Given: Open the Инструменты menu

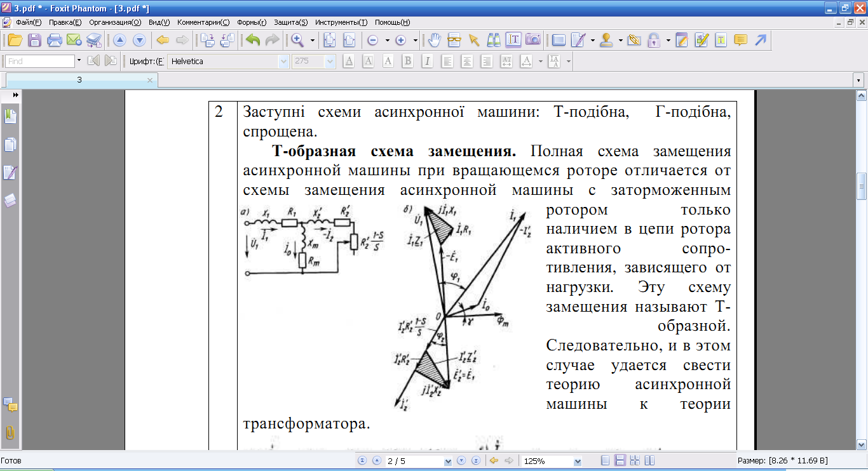Looking at the screenshot, I should click(x=341, y=22).
